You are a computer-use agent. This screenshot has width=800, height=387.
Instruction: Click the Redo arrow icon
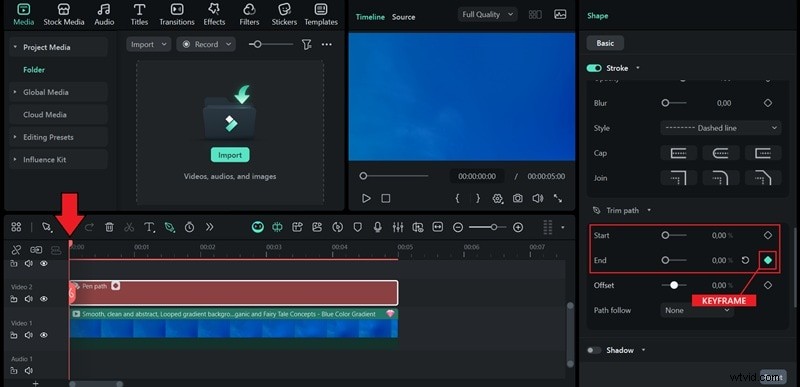point(89,227)
